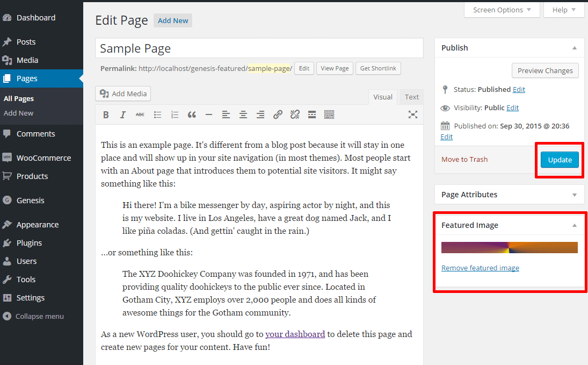The image size is (588, 365).
Task: Switch to the Visual editor tab
Action: coord(382,97)
